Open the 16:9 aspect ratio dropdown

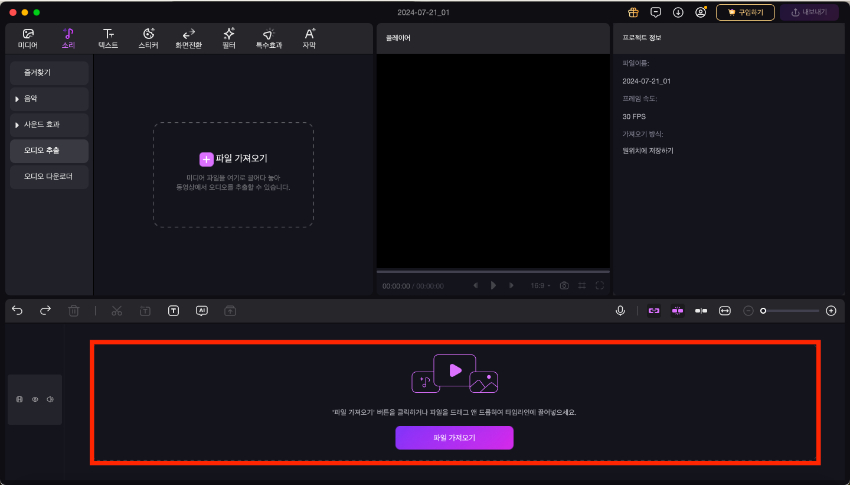click(x=539, y=286)
